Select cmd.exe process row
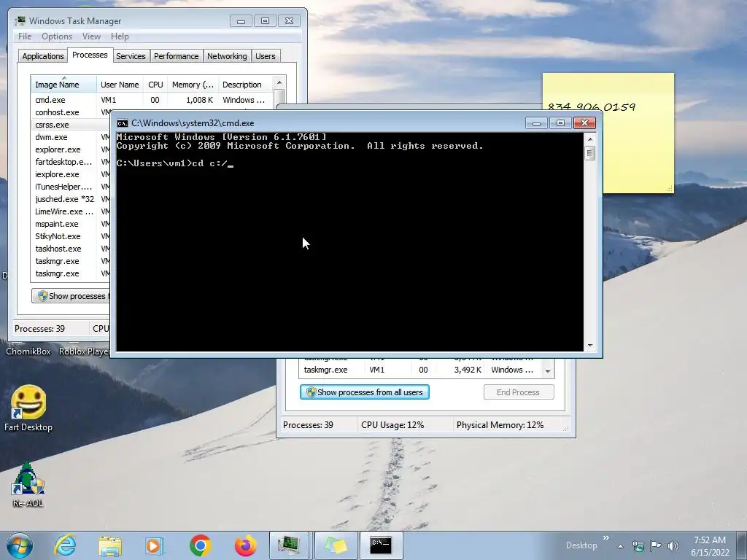Image resolution: width=747 pixels, height=560 pixels. click(x=152, y=100)
